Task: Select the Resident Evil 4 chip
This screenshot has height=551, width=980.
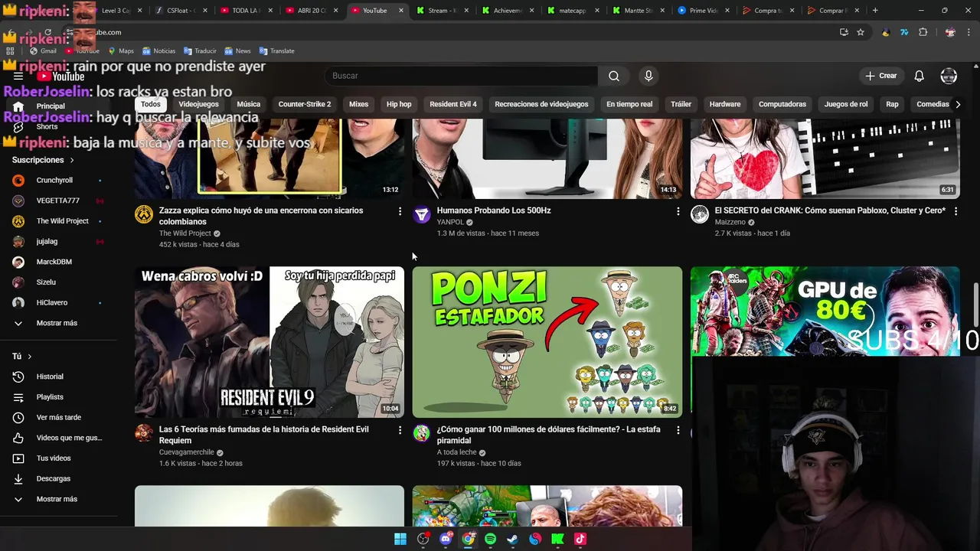Action: pyautogui.click(x=453, y=104)
